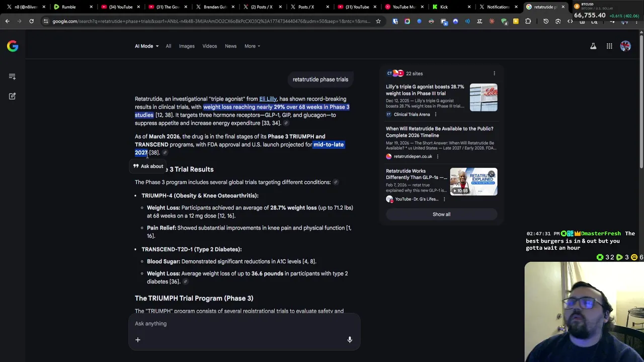Open the Google apps grid
Image resolution: width=644 pixels, height=362 pixels.
point(609,46)
